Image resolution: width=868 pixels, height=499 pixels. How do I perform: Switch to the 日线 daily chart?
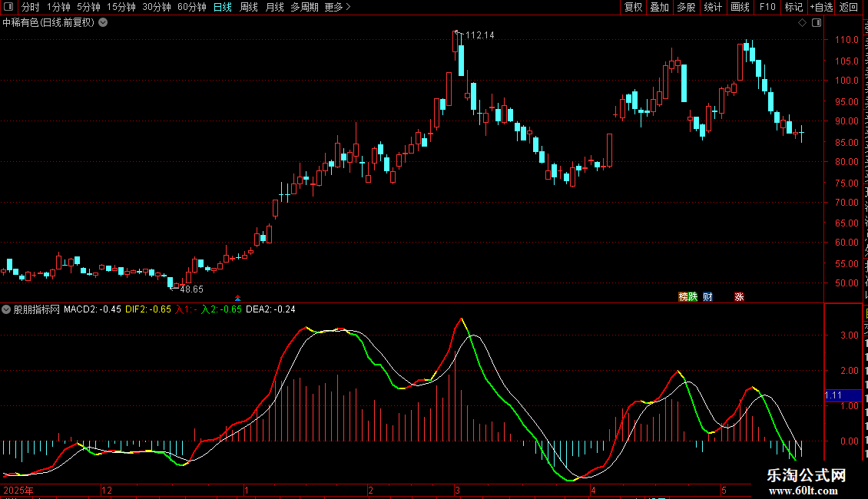pyautogui.click(x=223, y=7)
